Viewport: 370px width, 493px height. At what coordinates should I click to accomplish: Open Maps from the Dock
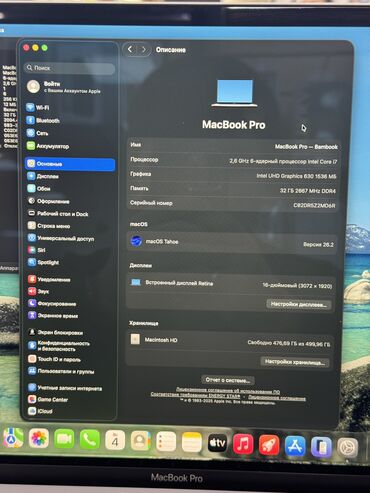(13, 438)
